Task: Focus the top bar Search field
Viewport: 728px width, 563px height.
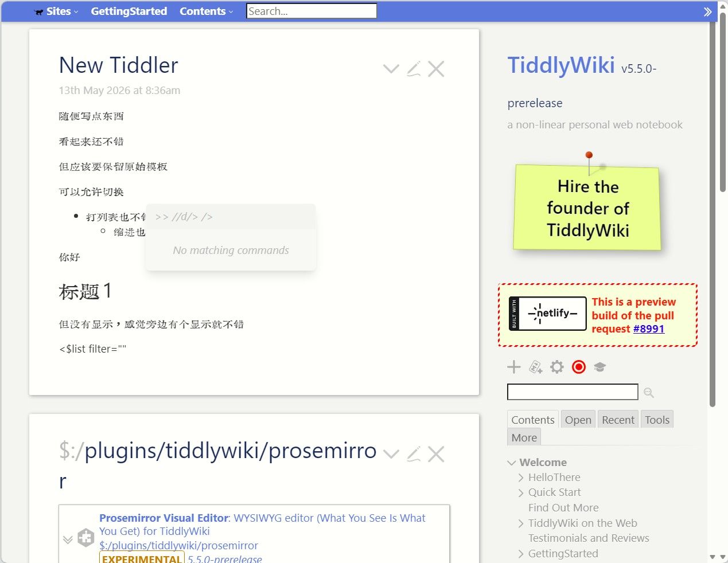Action: point(312,11)
